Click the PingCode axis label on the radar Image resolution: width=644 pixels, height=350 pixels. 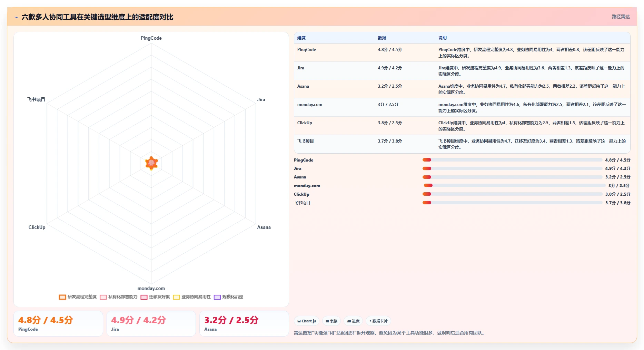151,38
